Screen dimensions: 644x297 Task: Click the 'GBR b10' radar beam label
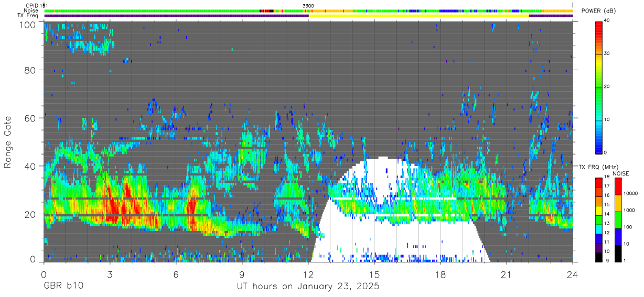coord(63,287)
